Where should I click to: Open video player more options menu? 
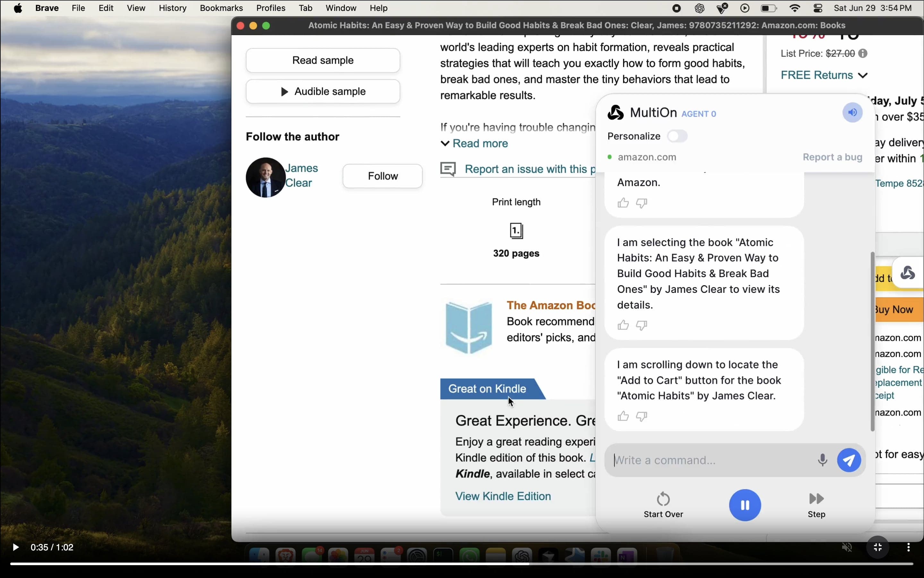click(x=908, y=547)
